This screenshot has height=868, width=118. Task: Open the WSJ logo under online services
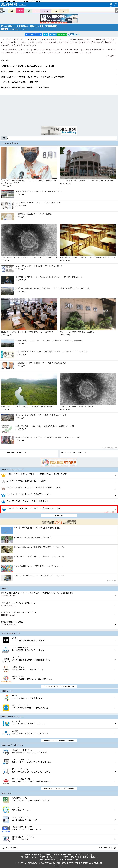(6, 640)
